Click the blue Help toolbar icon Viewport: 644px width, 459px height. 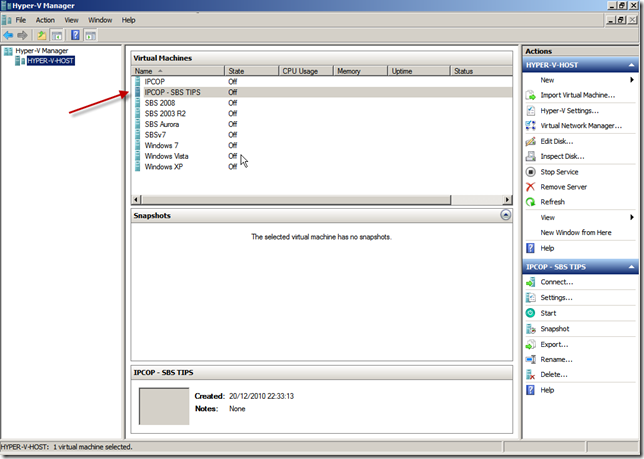point(75,35)
